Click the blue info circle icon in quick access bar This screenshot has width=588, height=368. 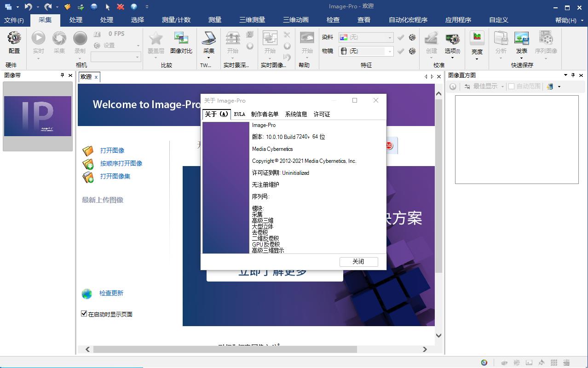[94, 6]
